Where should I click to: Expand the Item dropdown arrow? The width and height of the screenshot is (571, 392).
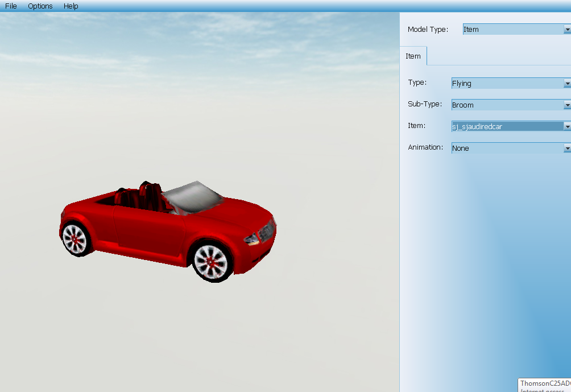(x=567, y=127)
